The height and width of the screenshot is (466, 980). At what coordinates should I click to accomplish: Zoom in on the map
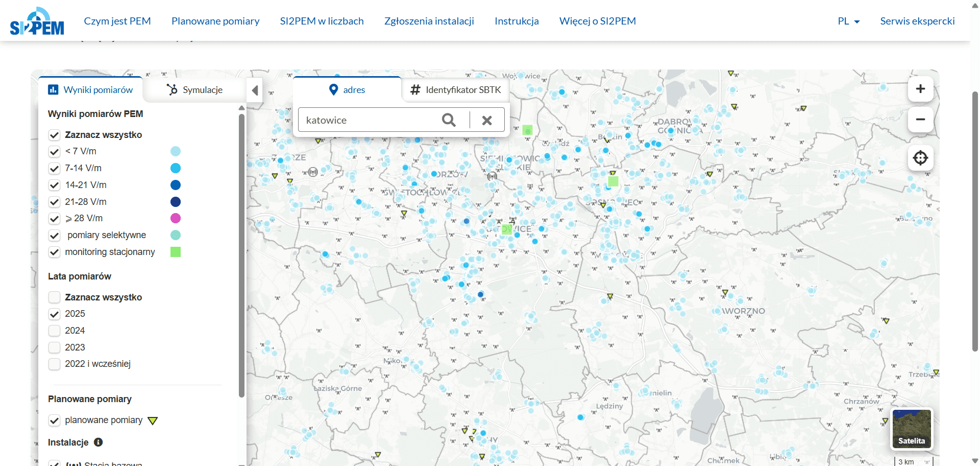[920, 89]
